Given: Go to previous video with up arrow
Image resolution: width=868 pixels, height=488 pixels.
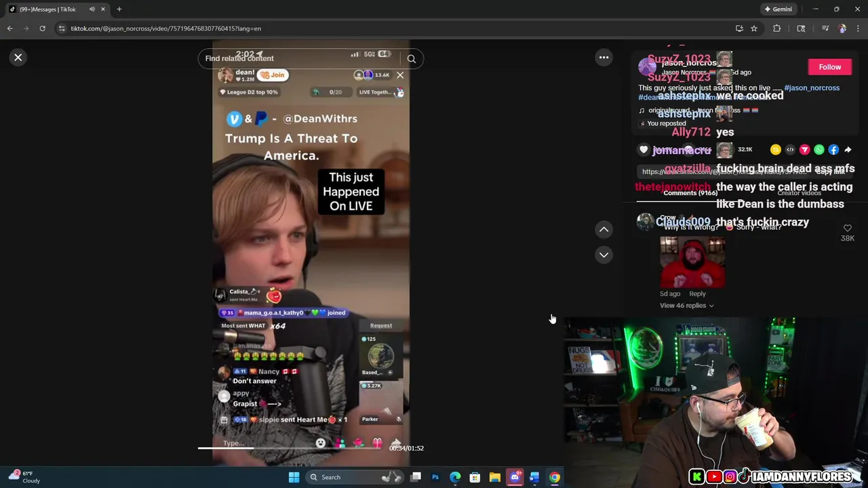Looking at the screenshot, I should click(604, 230).
